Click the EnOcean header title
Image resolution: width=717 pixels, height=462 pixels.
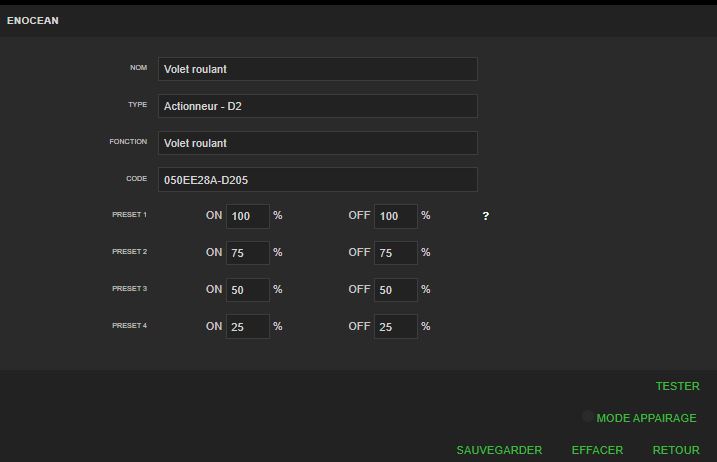(x=33, y=20)
